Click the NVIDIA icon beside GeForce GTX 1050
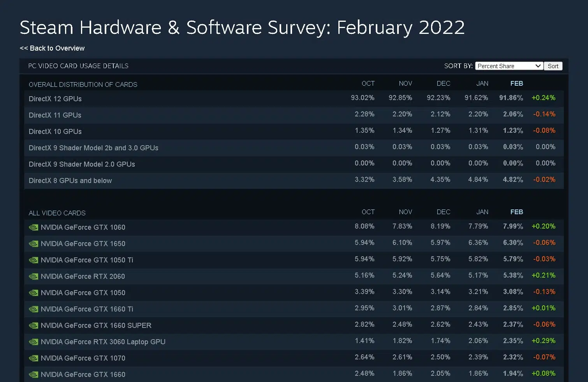 pos(33,293)
